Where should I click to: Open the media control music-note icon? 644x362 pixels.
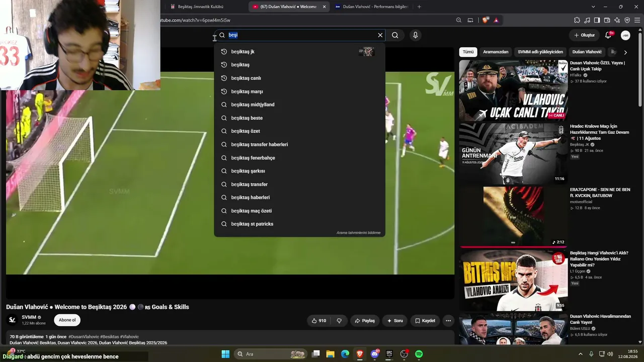tap(587, 20)
